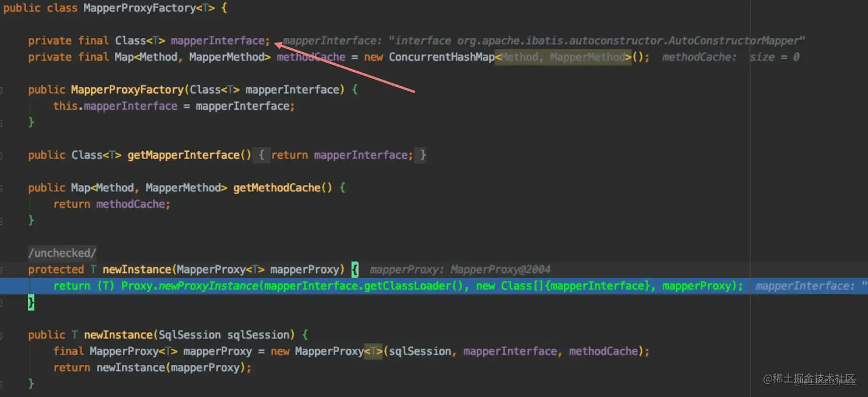Image resolution: width=868 pixels, height=397 pixels.
Task: Click the protected keyword of newInstance
Action: (x=56, y=269)
